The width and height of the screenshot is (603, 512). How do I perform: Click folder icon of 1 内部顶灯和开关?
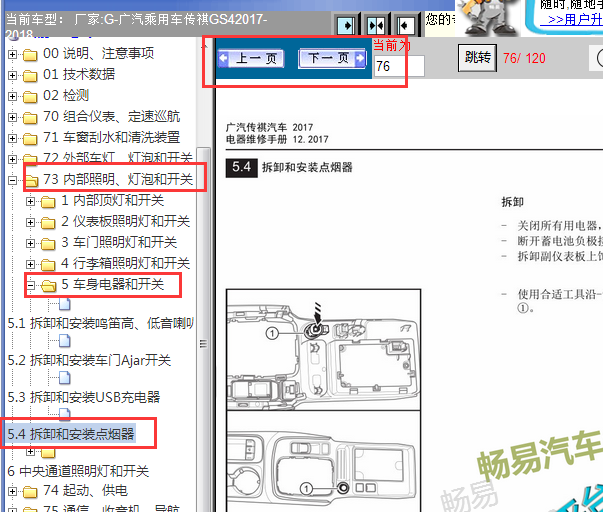pos(48,202)
